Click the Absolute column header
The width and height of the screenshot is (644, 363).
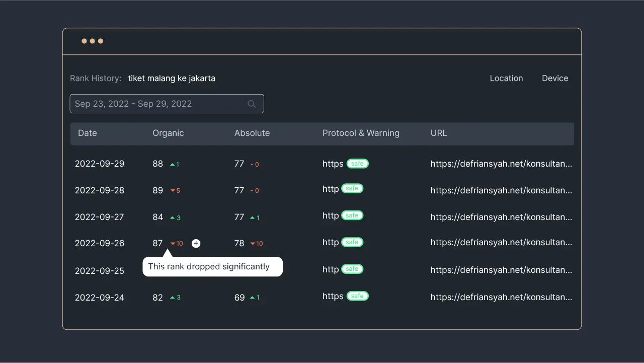pos(252,133)
